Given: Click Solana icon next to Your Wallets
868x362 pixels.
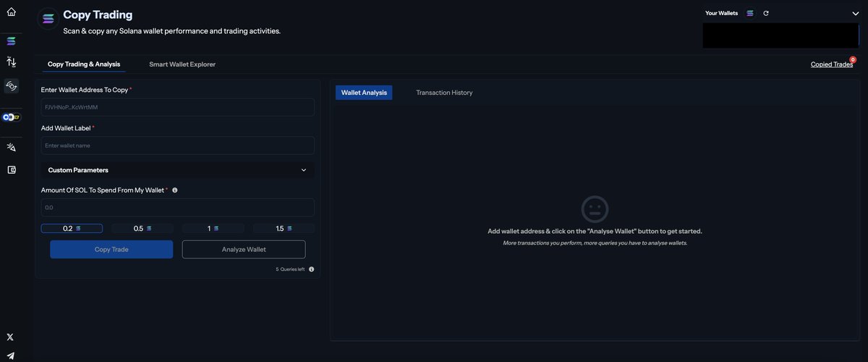Looking at the screenshot, I should pyautogui.click(x=750, y=13).
